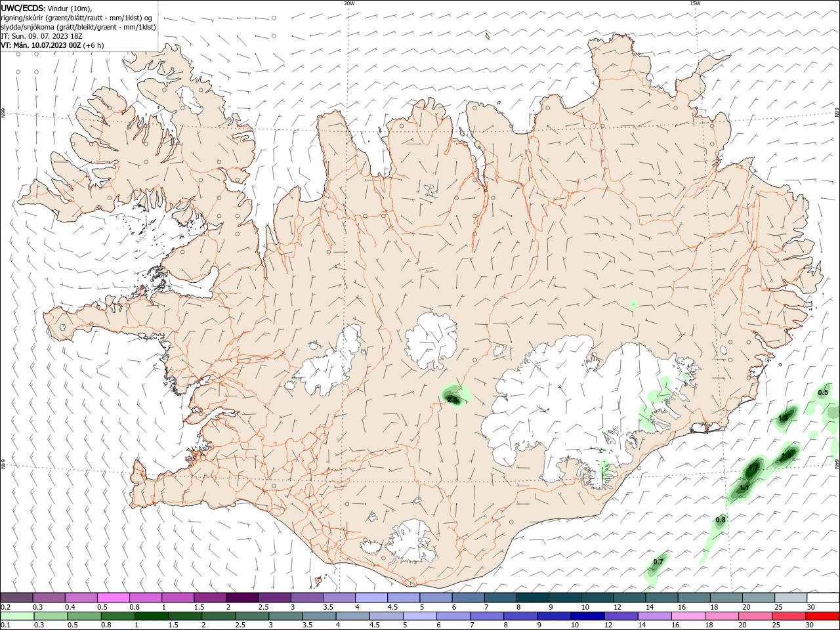Click the initial time line IT: Sun. 09. 07. 2023 18Z
The height and width of the screenshot is (630, 840).
pos(42,36)
